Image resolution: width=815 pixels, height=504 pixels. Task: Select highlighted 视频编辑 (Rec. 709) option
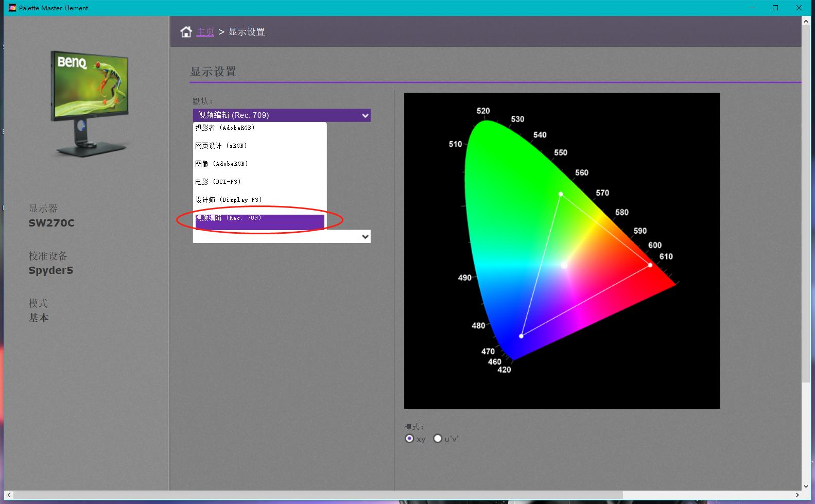pyautogui.click(x=259, y=220)
